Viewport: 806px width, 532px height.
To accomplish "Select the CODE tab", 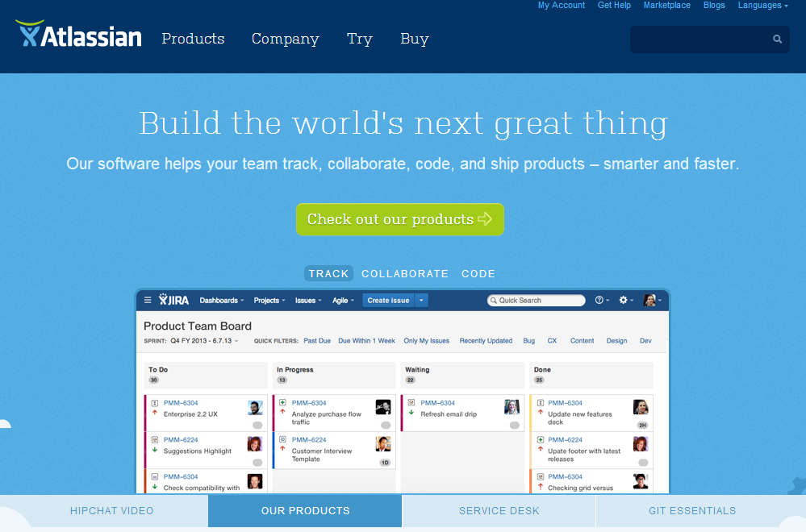I will coord(478,274).
